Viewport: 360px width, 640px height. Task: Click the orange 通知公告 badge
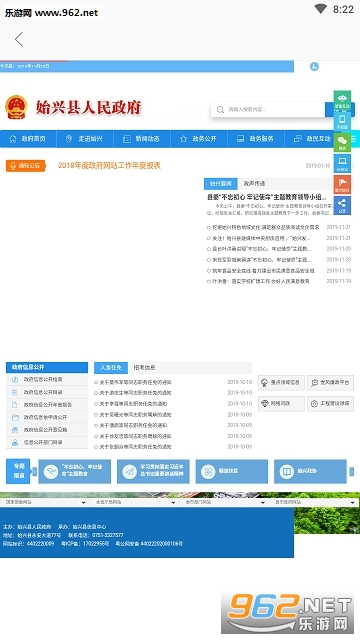[25, 166]
